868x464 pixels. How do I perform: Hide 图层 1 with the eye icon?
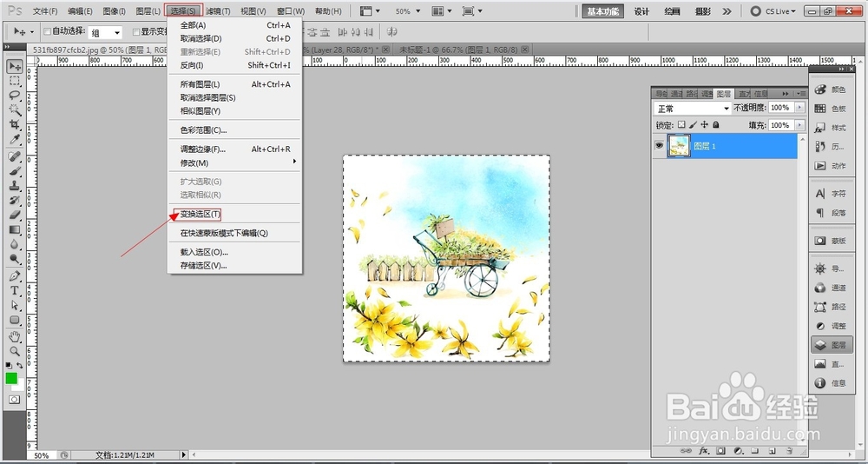coord(660,146)
